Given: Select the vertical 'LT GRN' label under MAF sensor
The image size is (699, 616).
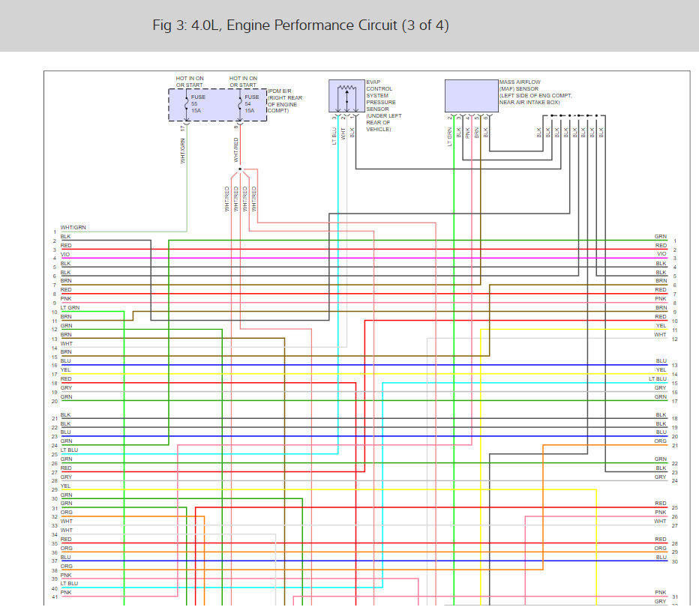Looking at the screenshot, I should coord(449,136).
